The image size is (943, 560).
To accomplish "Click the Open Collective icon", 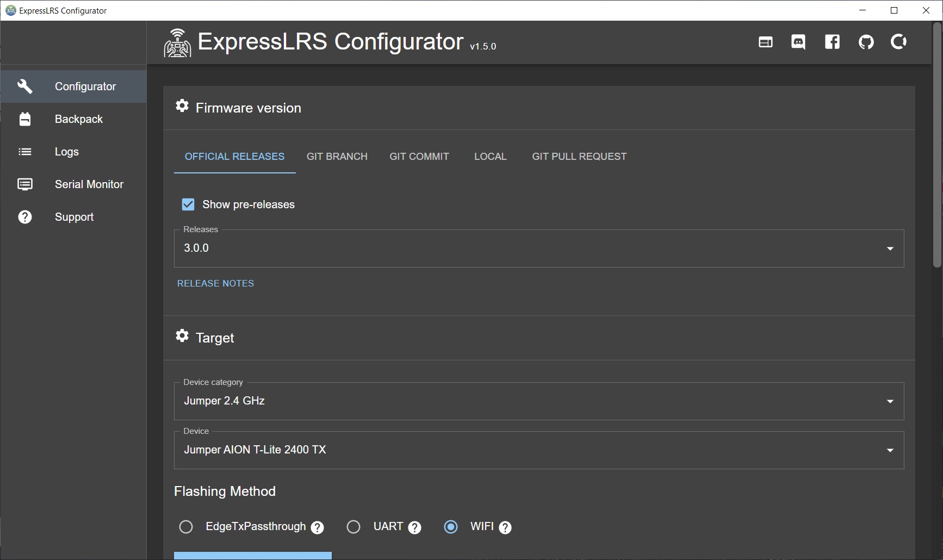I will pyautogui.click(x=898, y=42).
